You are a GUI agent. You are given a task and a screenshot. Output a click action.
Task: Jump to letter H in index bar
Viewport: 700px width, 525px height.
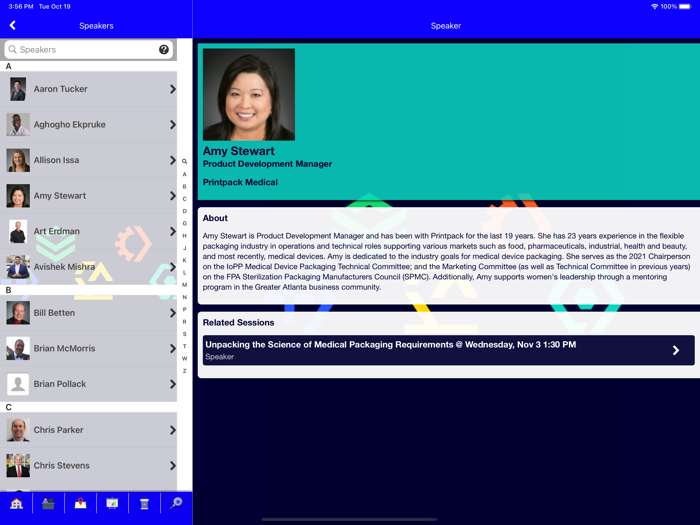pyautogui.click(x=184, y=236)
